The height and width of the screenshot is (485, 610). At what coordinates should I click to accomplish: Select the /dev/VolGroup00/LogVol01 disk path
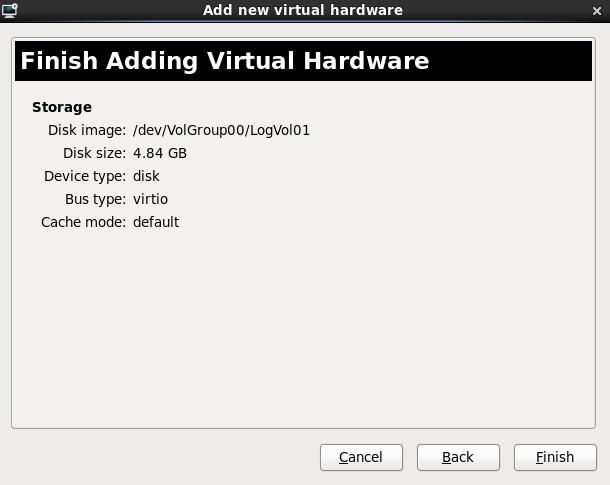pos(221,130)
